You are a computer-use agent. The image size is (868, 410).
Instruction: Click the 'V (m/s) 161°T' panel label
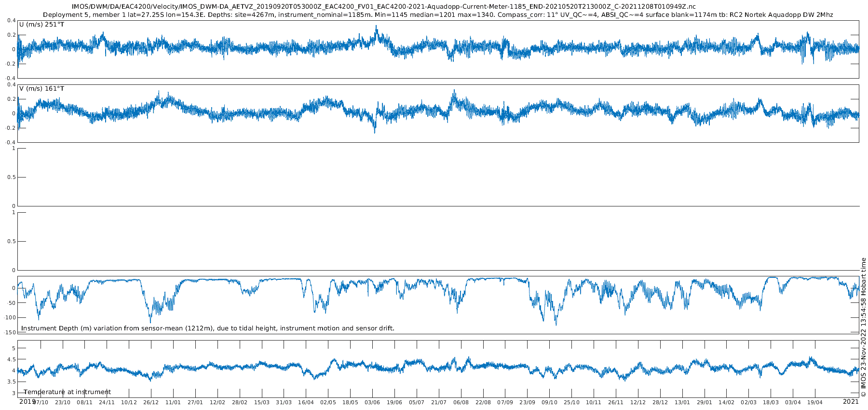[x=41, y=89]
